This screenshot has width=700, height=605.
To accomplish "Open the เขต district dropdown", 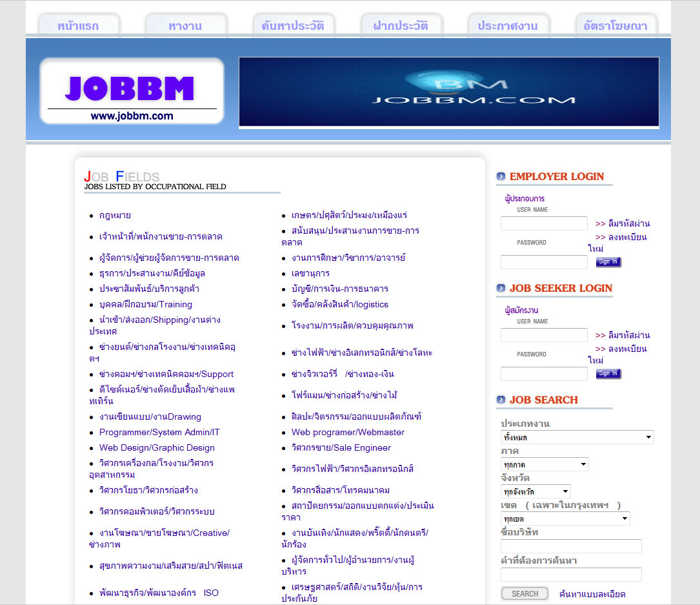I will coord(565,518).
